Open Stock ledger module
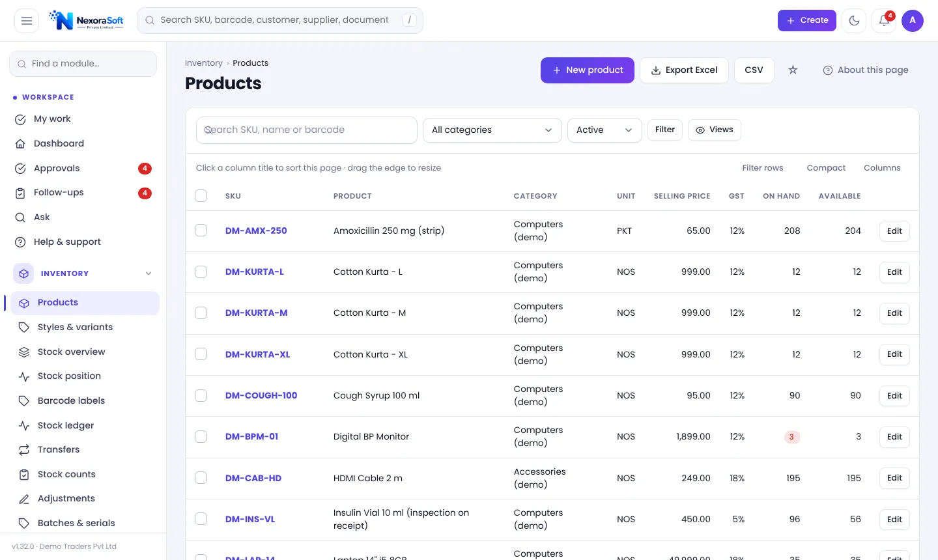This screenshot has height=560, width=938. tap(85, 426)
